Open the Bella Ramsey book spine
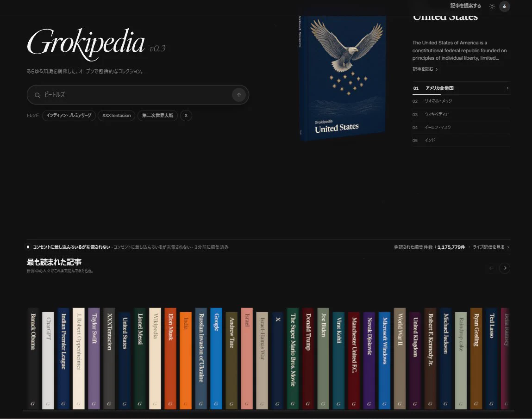This screenshot has width=532, height=419. 505,358
